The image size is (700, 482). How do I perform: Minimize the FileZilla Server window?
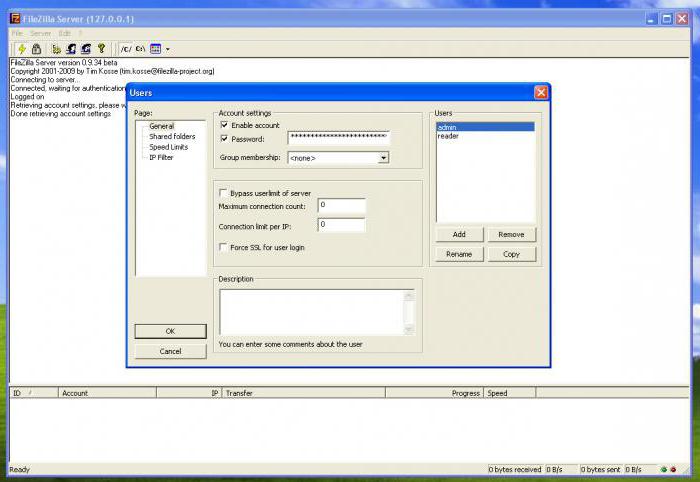652,19
